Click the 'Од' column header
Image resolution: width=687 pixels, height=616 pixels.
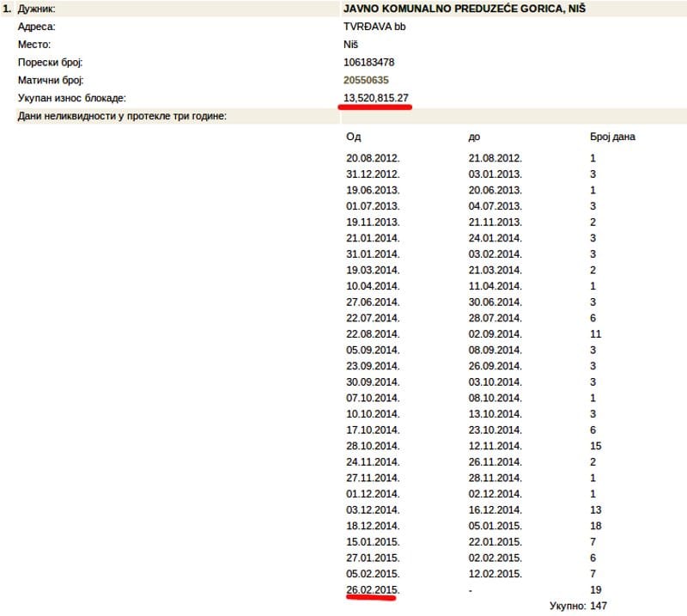point(353,137)
